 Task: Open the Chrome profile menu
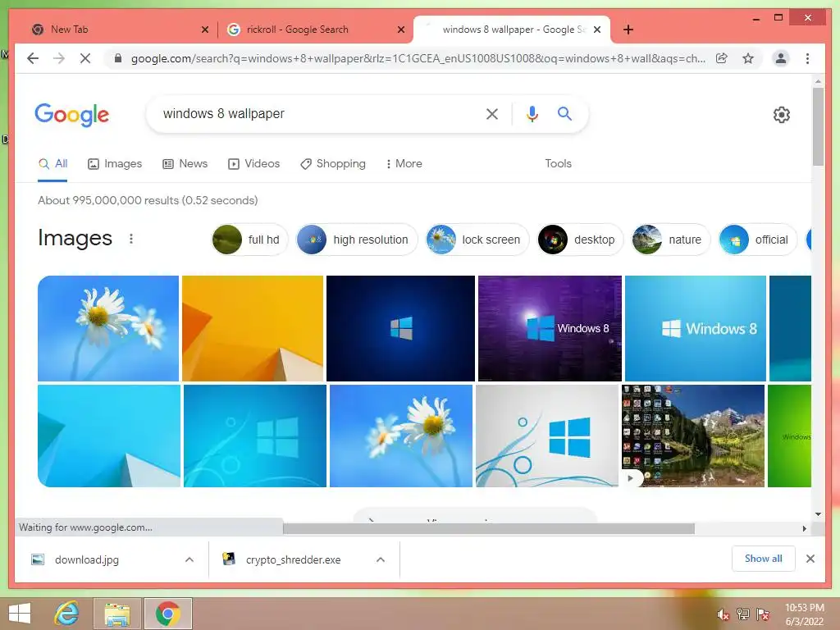click(x=781, y=58)
